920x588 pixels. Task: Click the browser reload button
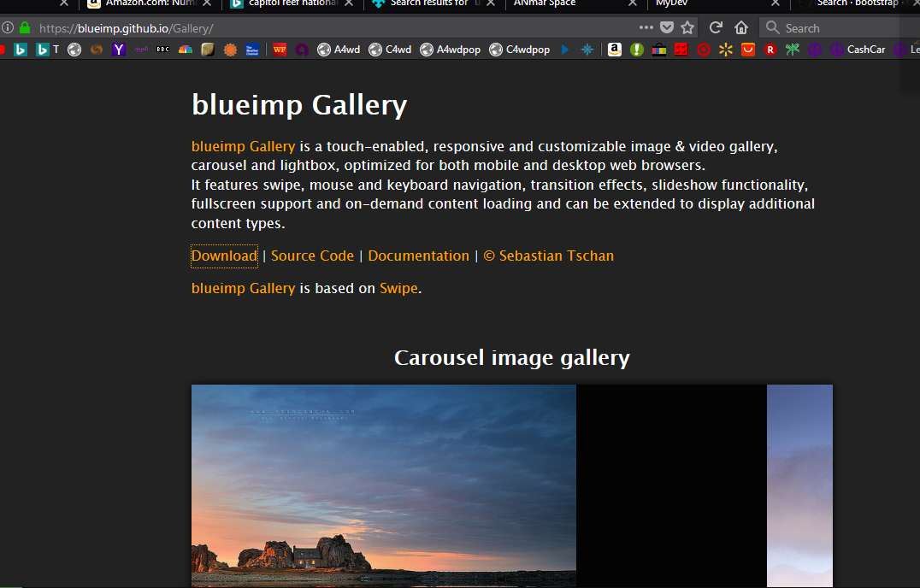[716, 27]
